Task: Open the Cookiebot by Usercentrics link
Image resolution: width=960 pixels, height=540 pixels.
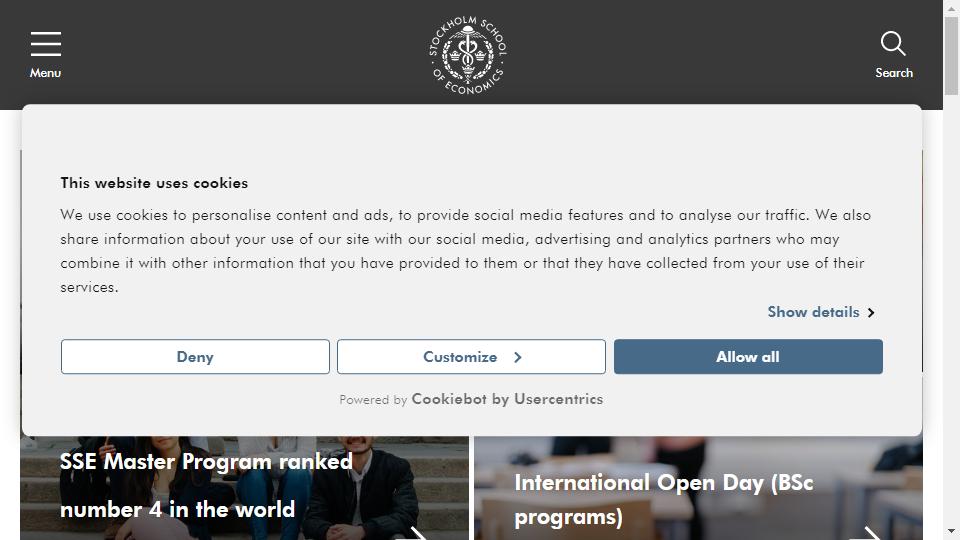Action: click(x=507, y=399)
